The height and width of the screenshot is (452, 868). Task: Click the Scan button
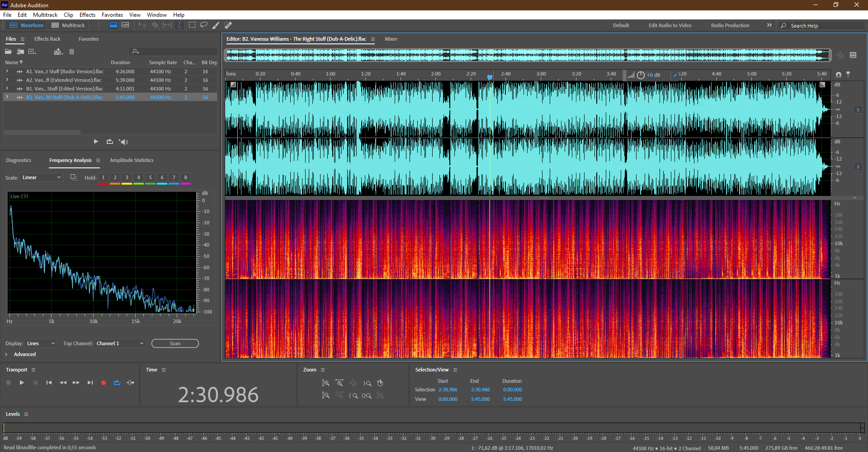click(175, 343)
